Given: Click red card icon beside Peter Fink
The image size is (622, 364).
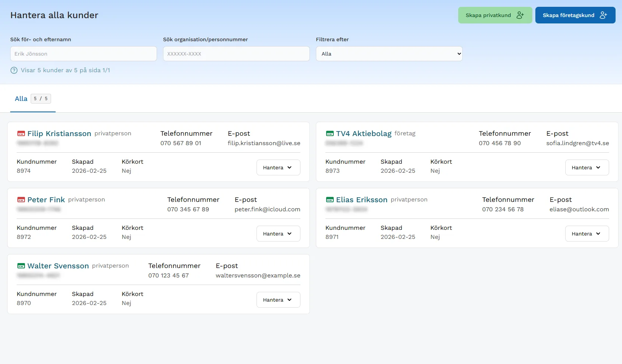Looking at the screenshot, I should 21,200.
